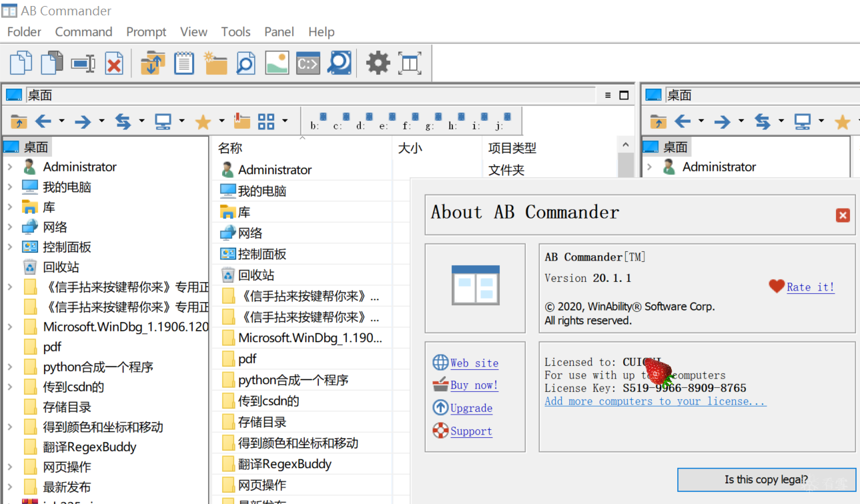860x504 pixels.
Task: Click the favorites star in left panel toolbar
Action: tap(203, 121)
